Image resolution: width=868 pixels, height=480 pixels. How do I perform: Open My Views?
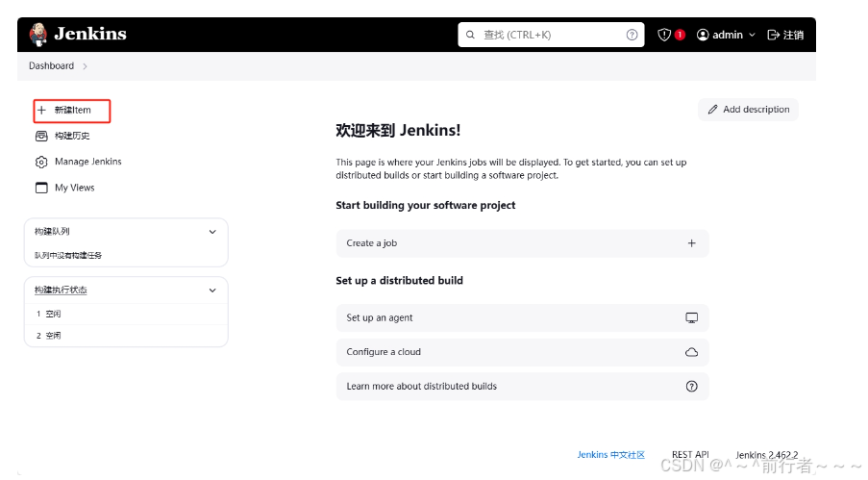coord(75,188)
